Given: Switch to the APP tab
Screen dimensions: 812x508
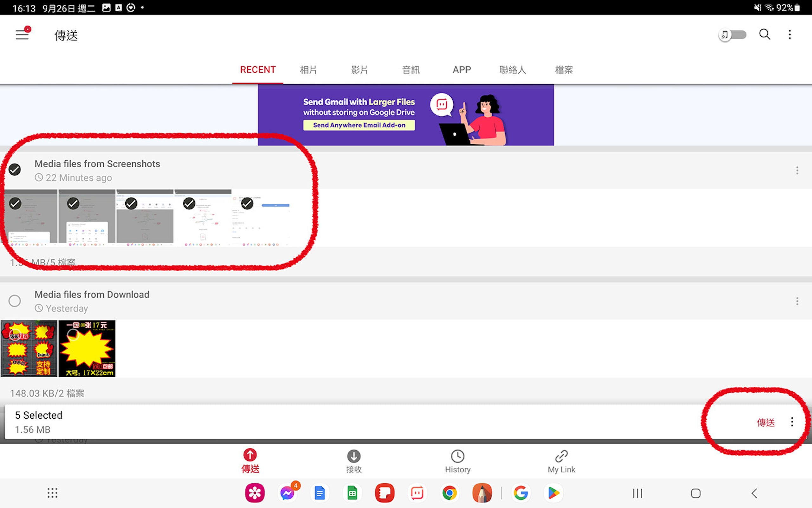Looking at the screenshot, I should pyautogui.click(x=462, y=70).
